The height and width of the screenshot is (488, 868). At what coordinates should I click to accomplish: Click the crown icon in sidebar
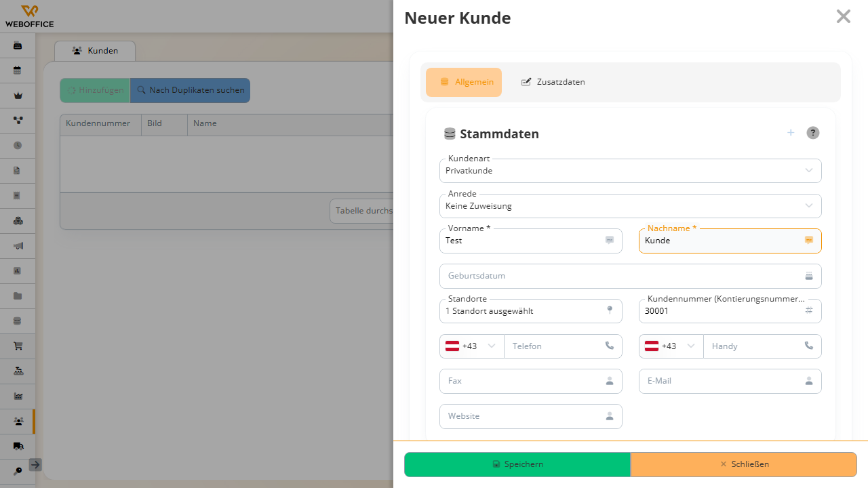coord(18,95)
